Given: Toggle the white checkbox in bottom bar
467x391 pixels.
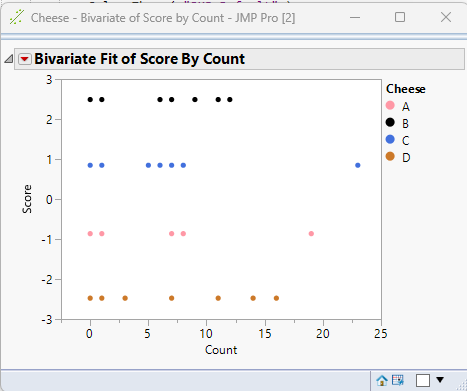Looking at the screenshot, I should (x=423, y=380).
